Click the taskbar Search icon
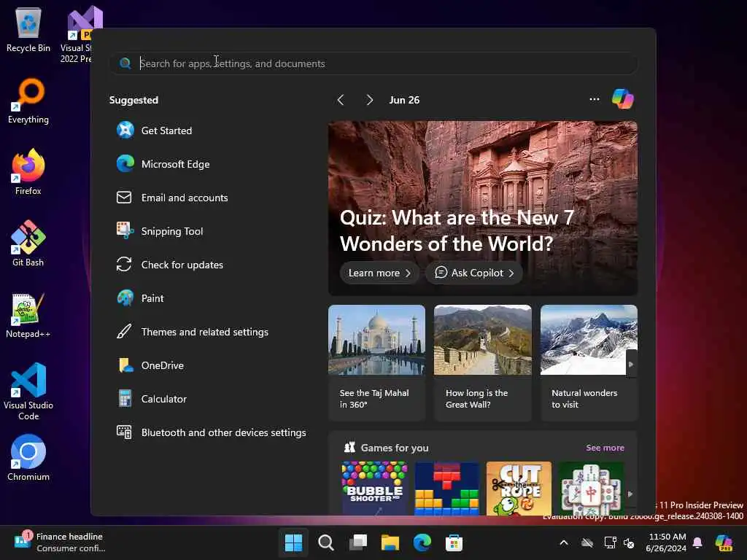747x560 pixels. (326, 542)
